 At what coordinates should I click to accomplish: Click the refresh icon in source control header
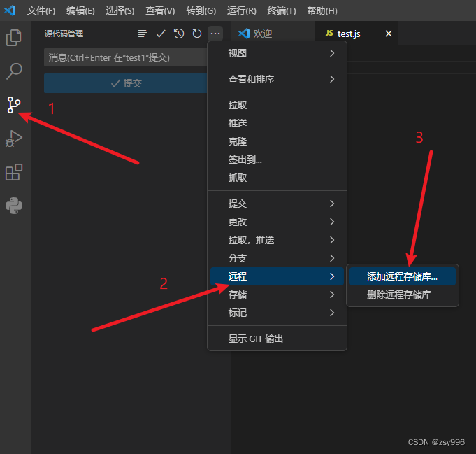point(197,34)
